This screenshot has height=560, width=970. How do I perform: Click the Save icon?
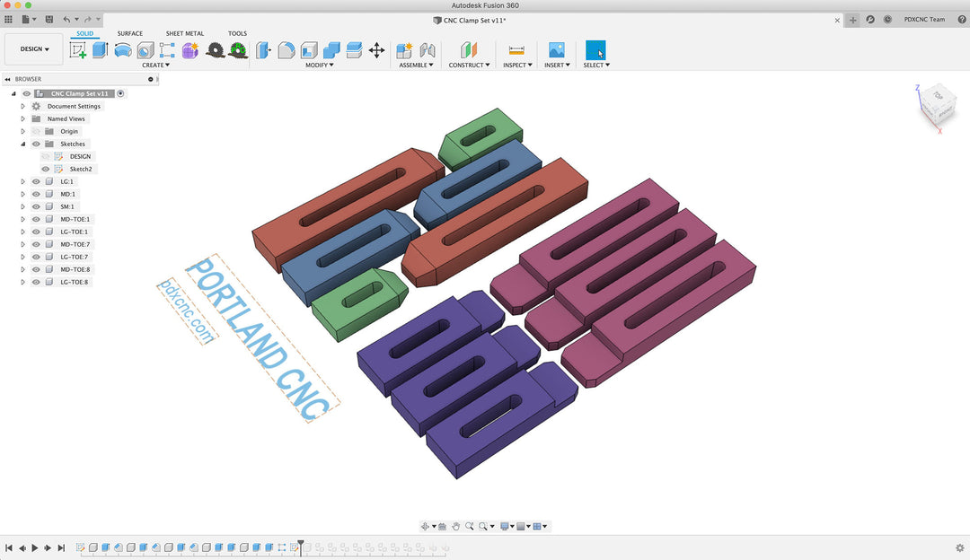pyautogui.click(x=49, y=19)
